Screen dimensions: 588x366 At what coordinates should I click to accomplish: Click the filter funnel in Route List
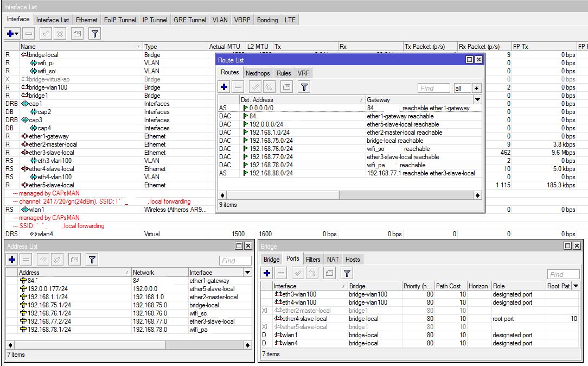pyautogui.click(x=304, y=87)
